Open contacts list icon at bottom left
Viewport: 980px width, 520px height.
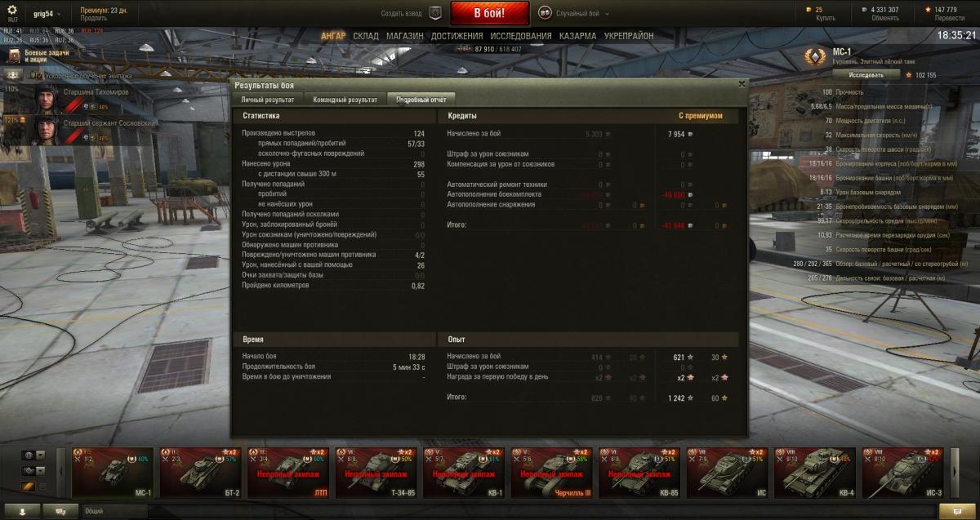tap(22, 511)
